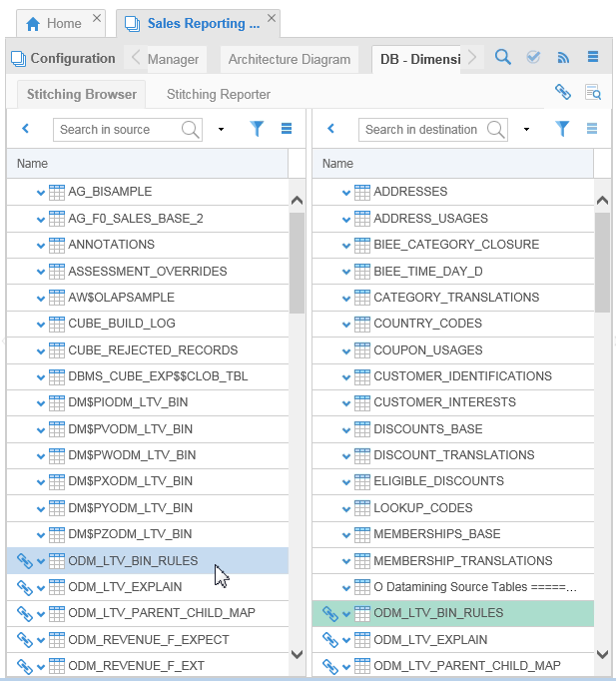
Task: Select the BIEE_CATEGORY_CLOSURE row
Action: pyautogui.click(x=453, y=245)
